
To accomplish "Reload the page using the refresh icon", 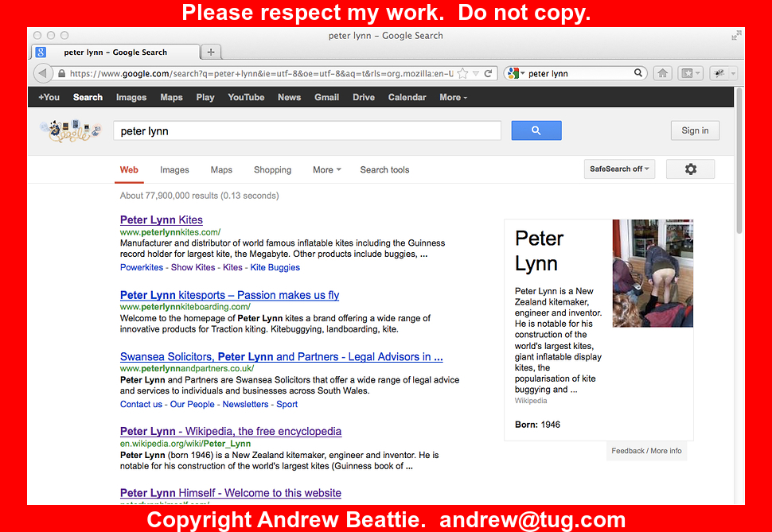I will pos(489,73).
